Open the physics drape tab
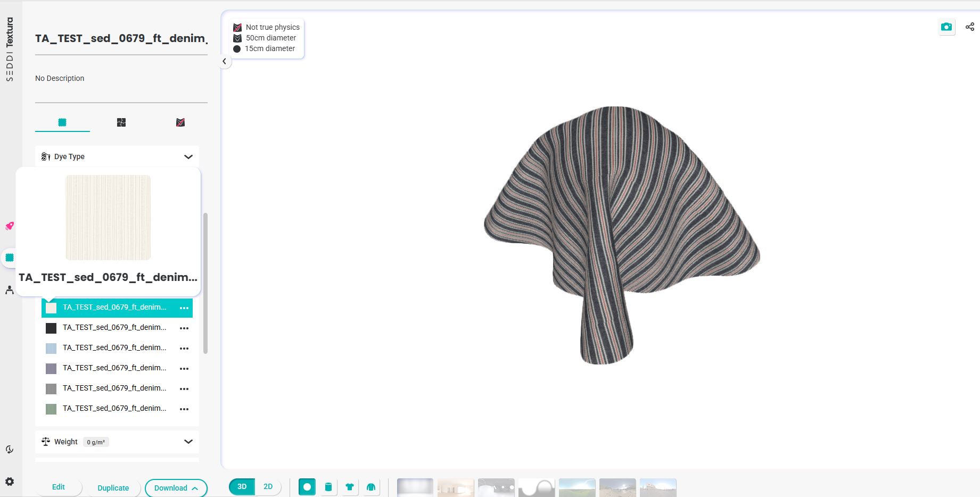Viewport: 980px width, 497px height. pyautogui.click(x=180, y=122)
